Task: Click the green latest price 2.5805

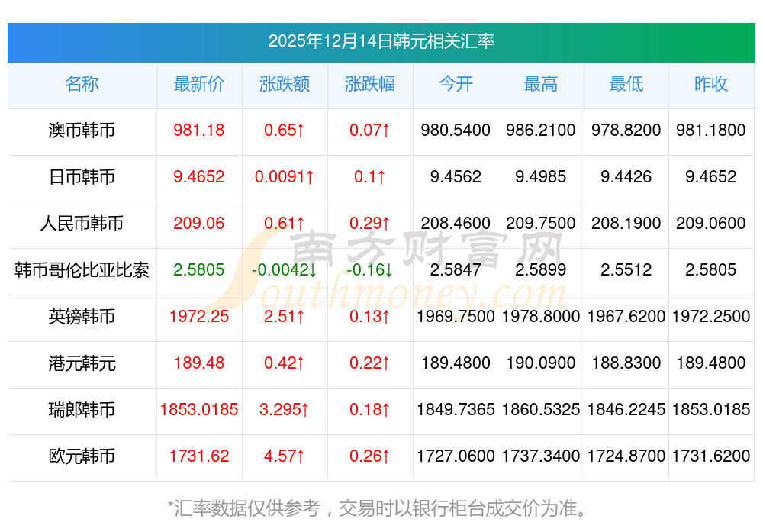Action: pyautogui.click(x=199, y=270)
